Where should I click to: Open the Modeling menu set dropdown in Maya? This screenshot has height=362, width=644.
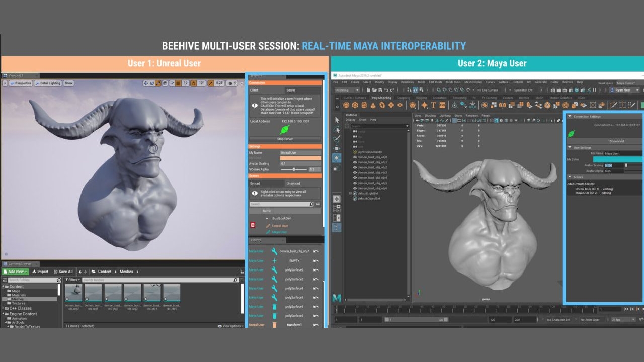[347, 90]
